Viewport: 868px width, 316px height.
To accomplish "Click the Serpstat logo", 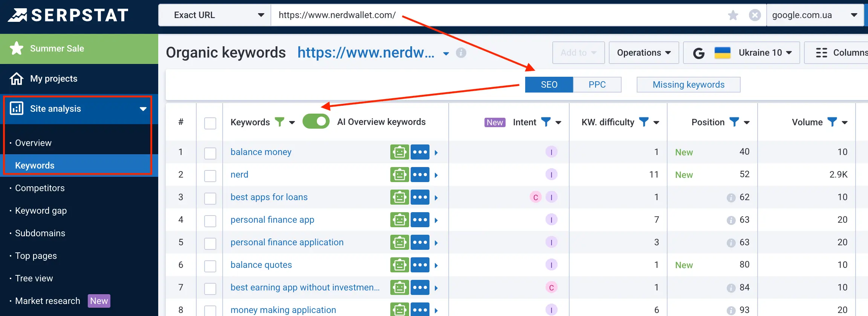I will 68,15.
